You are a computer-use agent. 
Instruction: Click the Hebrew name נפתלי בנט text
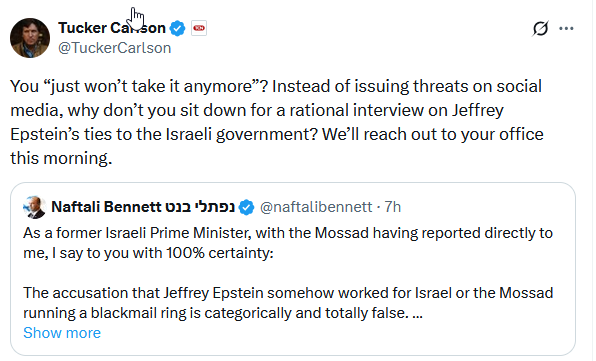(x=200, y=207)
